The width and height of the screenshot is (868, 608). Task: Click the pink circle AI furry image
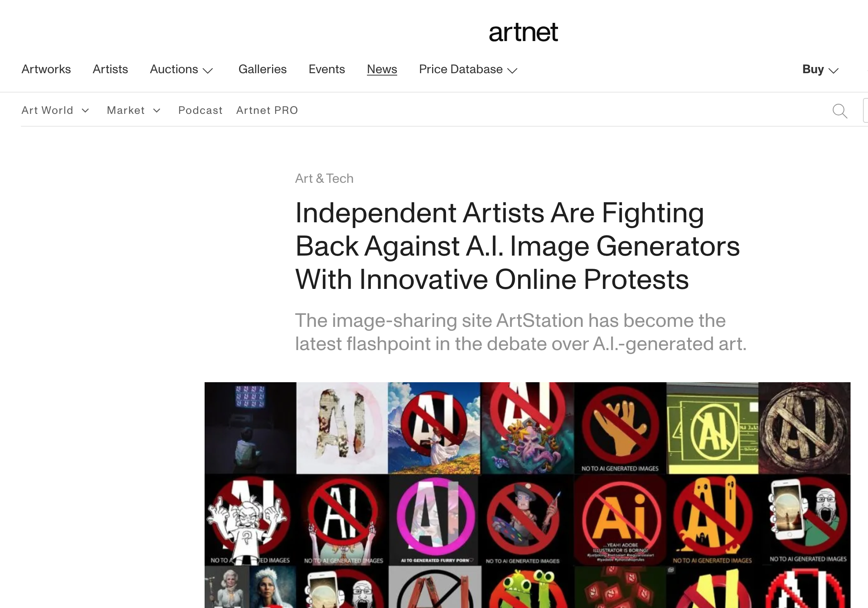(x=435, y=520)
